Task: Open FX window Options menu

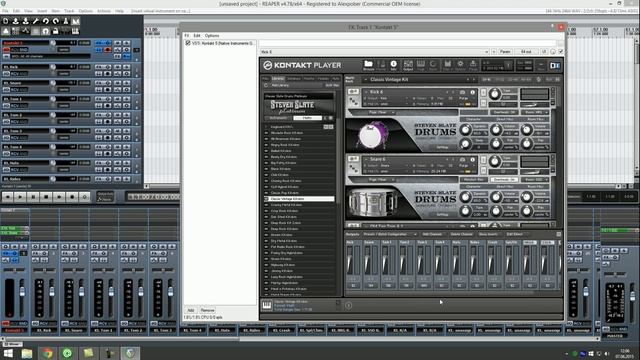Action: pyautogui.click(x=212, y=36)
